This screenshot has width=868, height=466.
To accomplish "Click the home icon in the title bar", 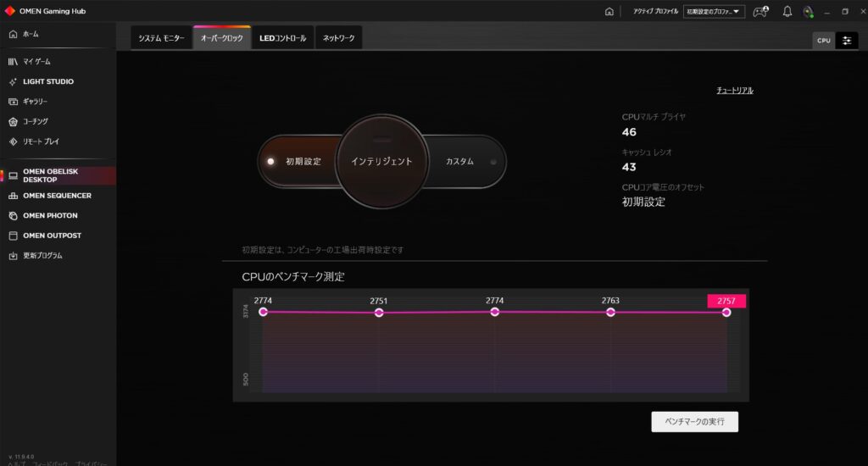I will (609, 12).
